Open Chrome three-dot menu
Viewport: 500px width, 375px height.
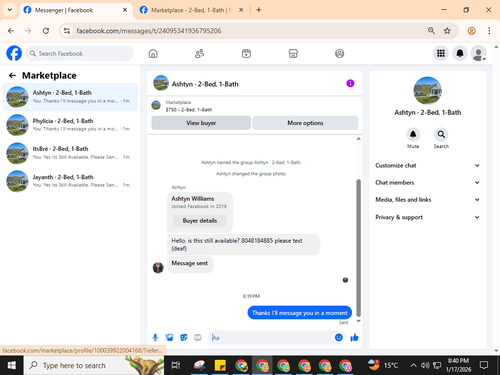tap(489, 31)
